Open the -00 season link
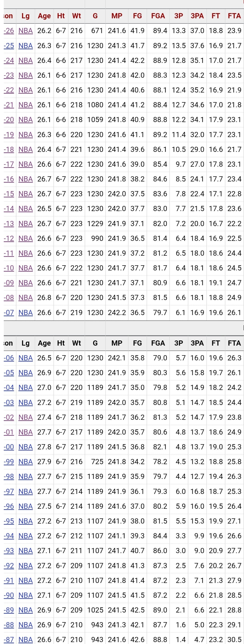The image size is (244, 644). (x=9, y=447)
